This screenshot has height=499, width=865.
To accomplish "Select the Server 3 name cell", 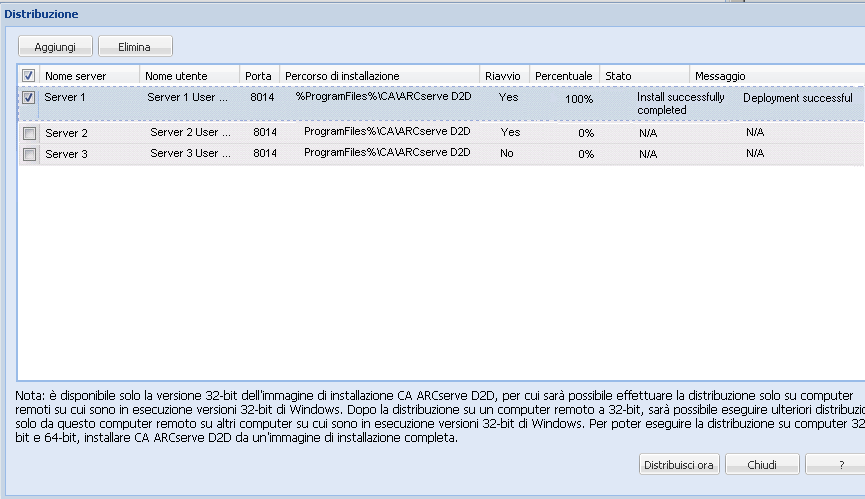I will pyautogui.click(x=66, y=154).
